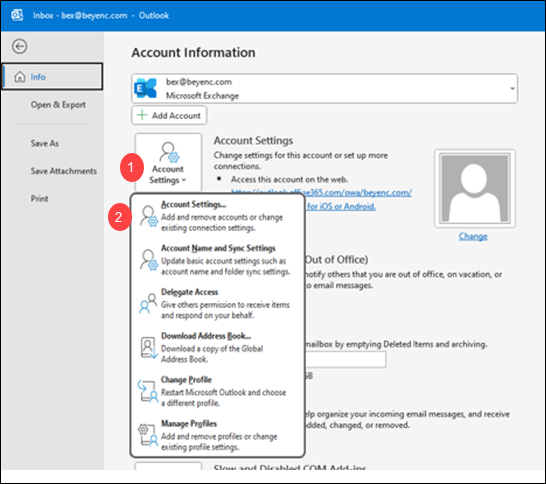Click the Account Information heading

tap(193, 53)
